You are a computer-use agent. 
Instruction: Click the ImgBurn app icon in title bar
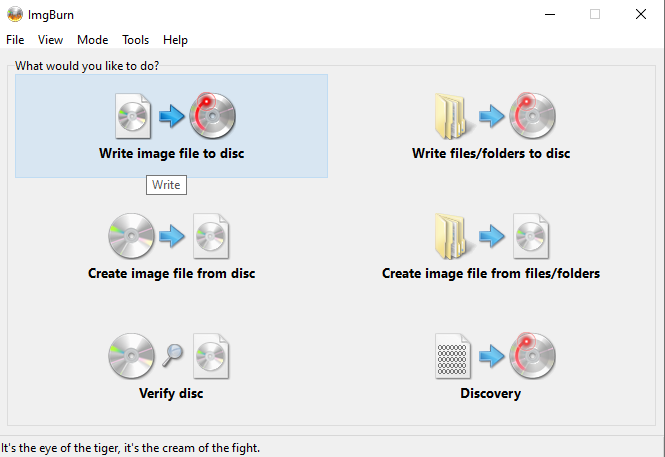(15, 14)
